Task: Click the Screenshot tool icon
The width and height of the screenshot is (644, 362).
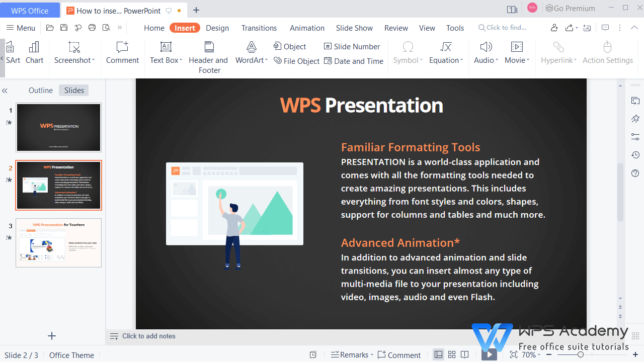Action: (74, 47)
